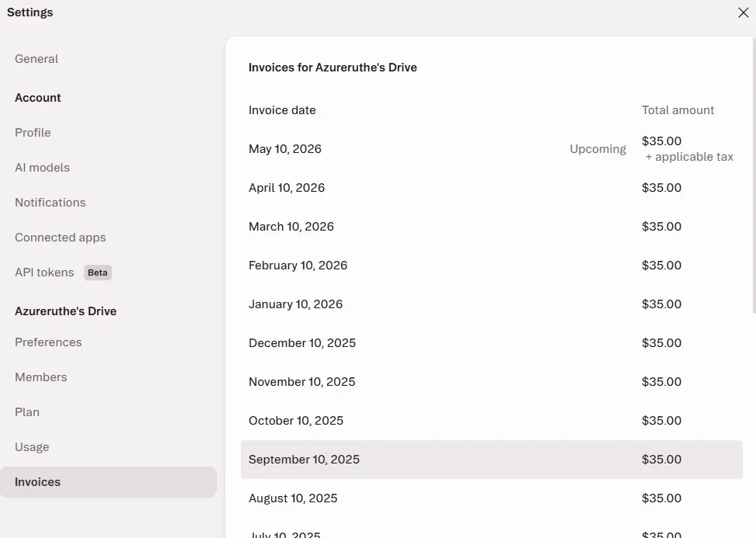
Task: Select Notifications in the sidebar
Action: tap(51, 203)
